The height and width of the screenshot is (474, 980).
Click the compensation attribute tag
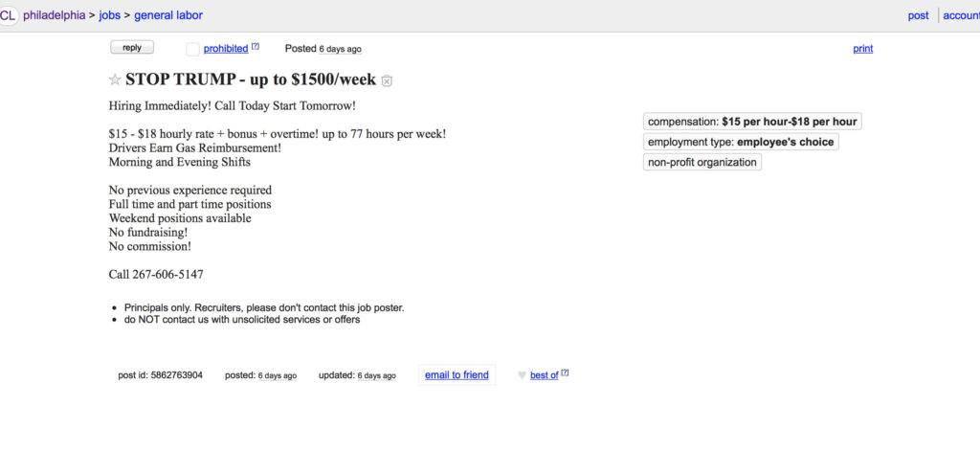[x=752, y=122]
